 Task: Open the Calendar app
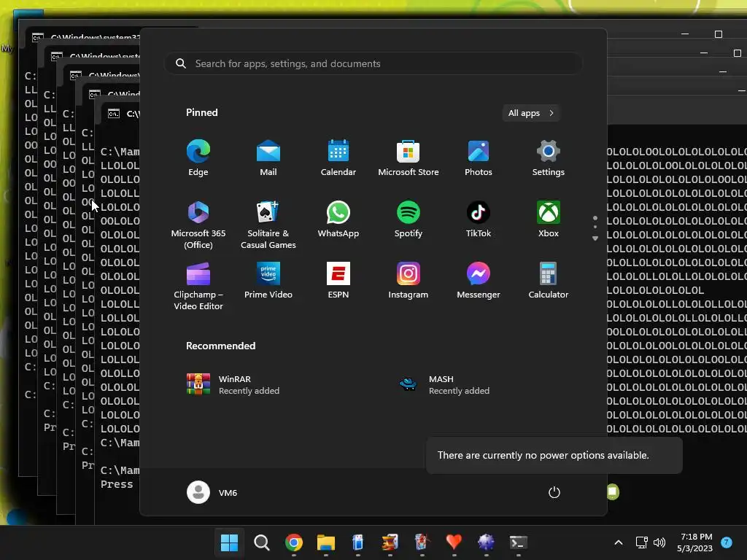[x=338, y=158]
